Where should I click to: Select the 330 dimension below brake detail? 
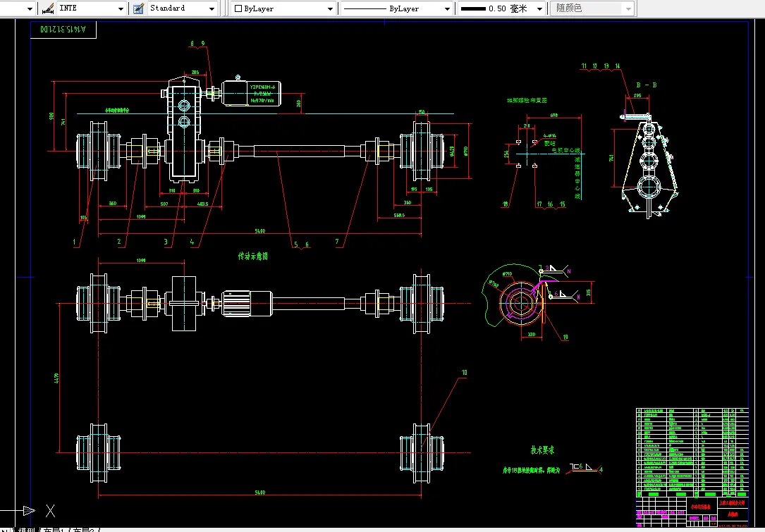coord(532,335)
